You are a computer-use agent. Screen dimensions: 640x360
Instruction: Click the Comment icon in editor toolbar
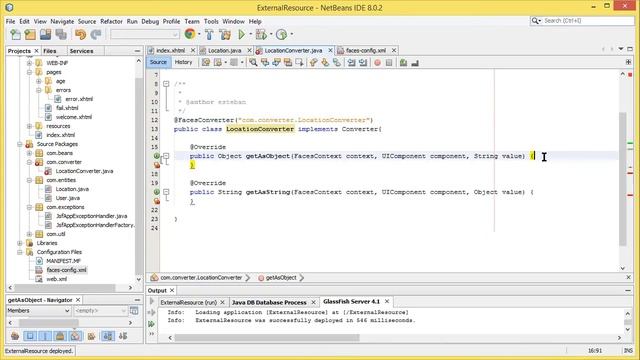pos(404,62)
